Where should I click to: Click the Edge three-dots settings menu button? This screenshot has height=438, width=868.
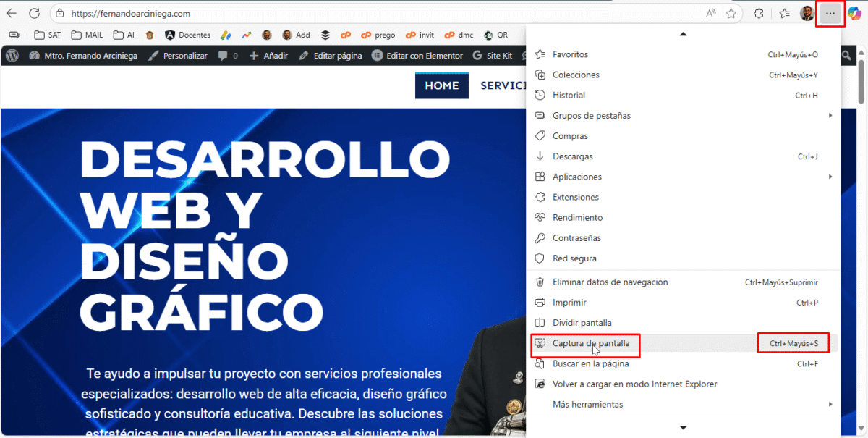(829, 14)
